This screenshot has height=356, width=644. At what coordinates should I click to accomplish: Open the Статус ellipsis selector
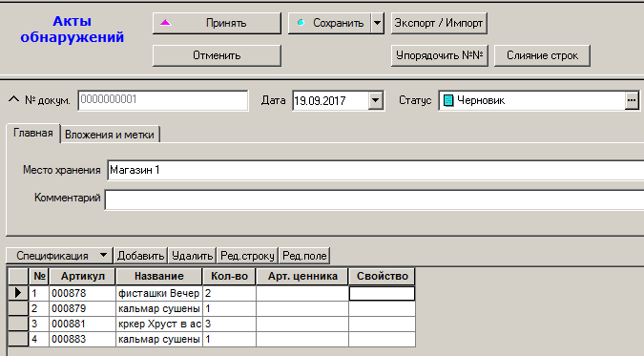[x=632, y=101]
